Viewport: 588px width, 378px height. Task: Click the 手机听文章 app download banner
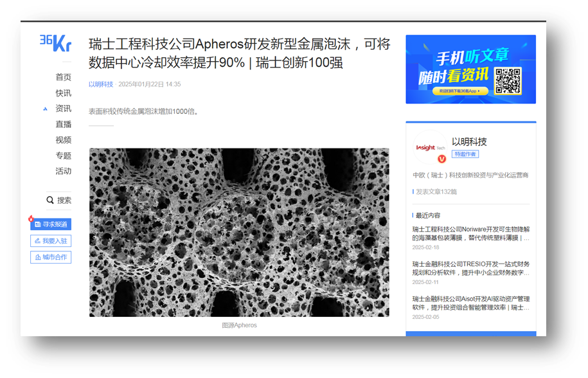pyautogui.click(x=470, y=69)
